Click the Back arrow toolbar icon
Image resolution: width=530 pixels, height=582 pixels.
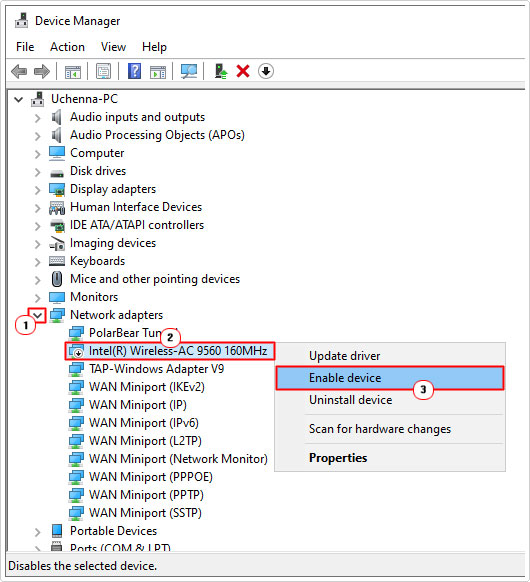(19, 71)
